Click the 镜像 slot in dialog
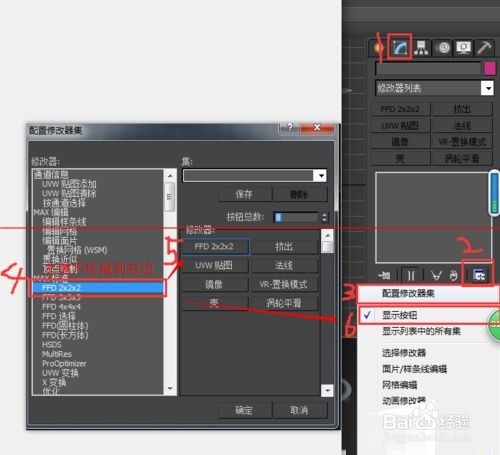This screenshot has width=500, height=455. 215,284
